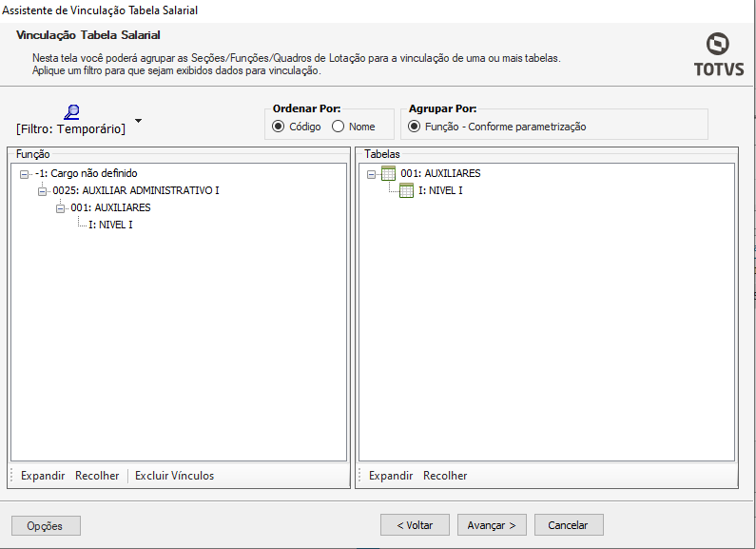The image size is (756, 549).
Task: Open the Opções button
Action: (46, 525)
